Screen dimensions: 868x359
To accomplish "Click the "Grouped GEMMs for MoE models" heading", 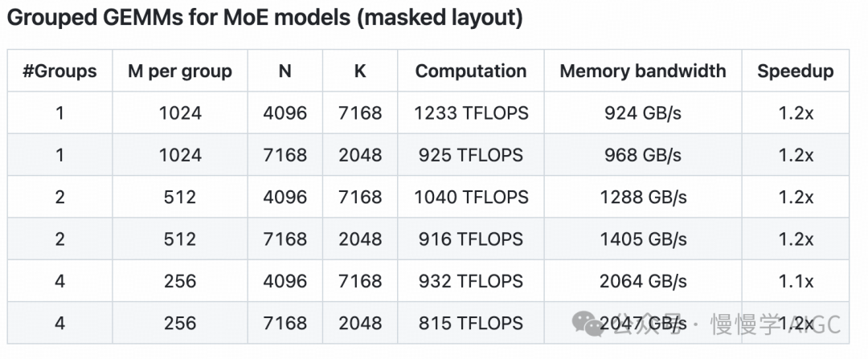I will tap(265, 18).
